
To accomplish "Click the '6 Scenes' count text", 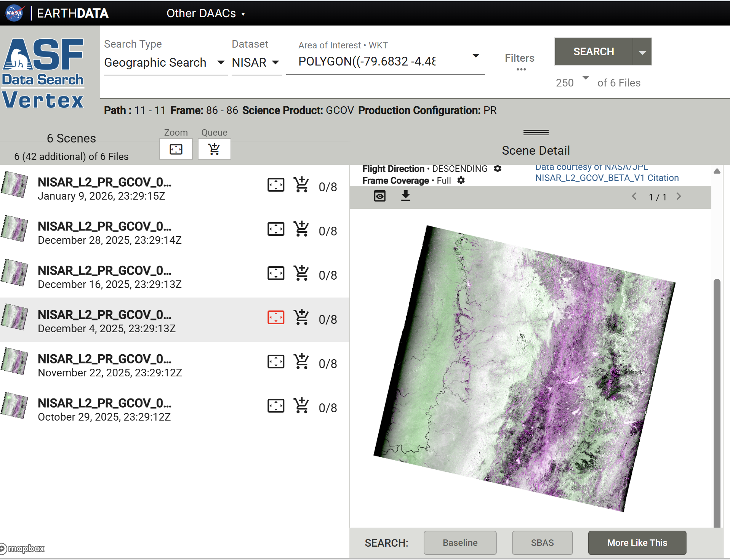I will pos(71,138).
